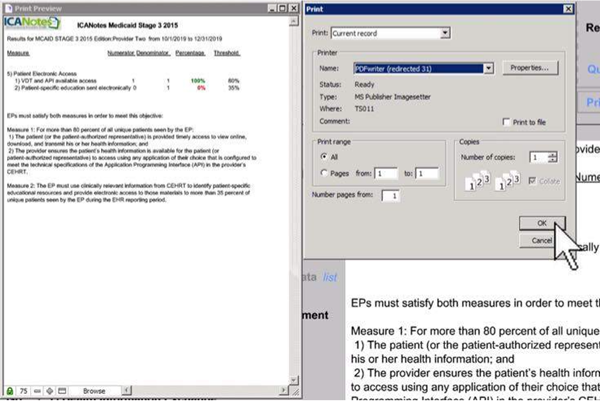Click the 'TS011' location text

[364, 109]
